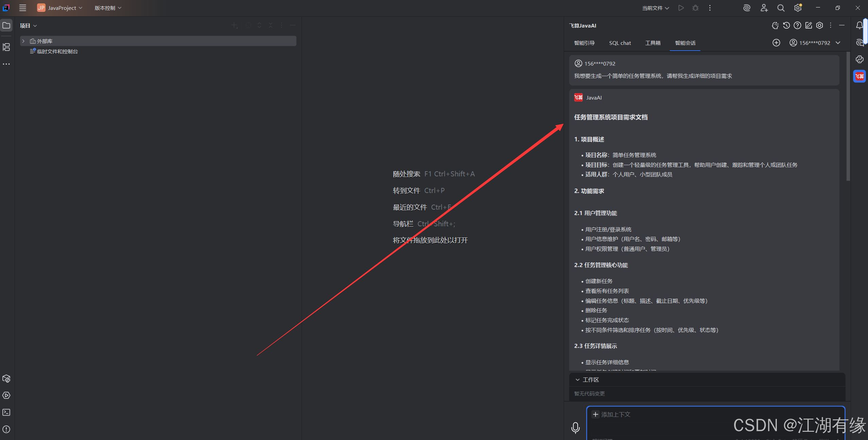
Task: Click the 转到文件 hint in editor
Action: tap(406, 191)
